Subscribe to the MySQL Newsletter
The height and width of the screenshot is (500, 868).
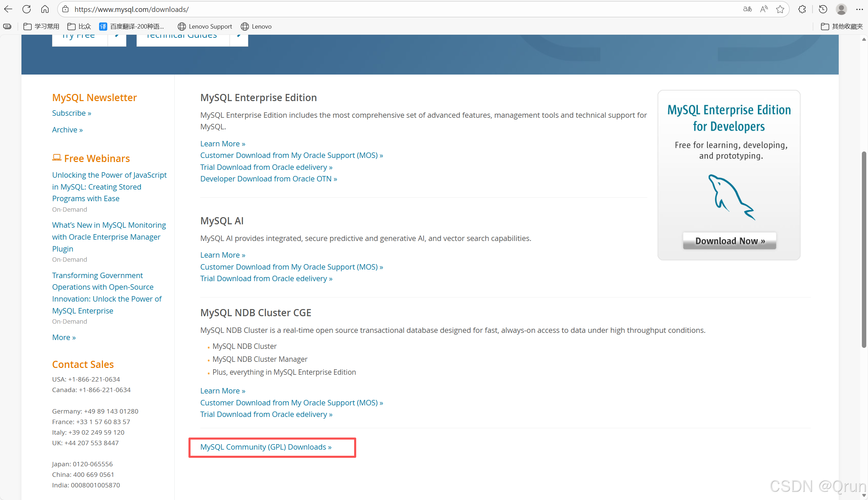pyautogui.click(x=72, y=113)
